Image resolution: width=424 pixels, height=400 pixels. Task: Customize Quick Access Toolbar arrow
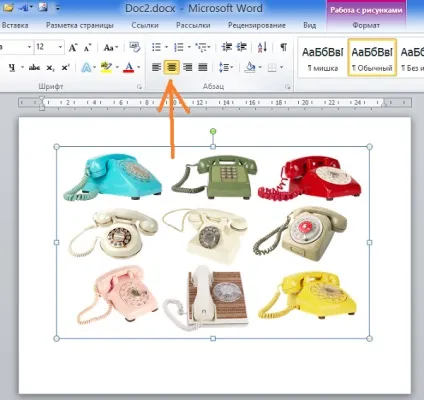57,8
